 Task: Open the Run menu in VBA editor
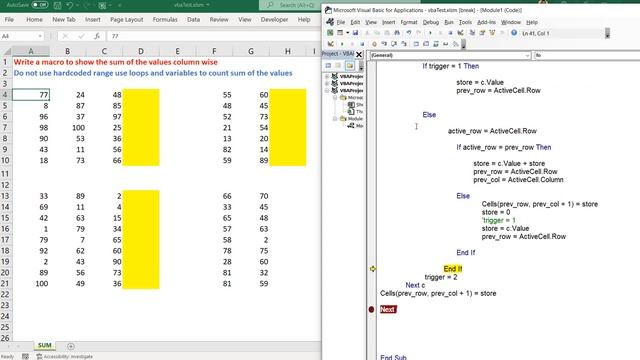[449, 22]
